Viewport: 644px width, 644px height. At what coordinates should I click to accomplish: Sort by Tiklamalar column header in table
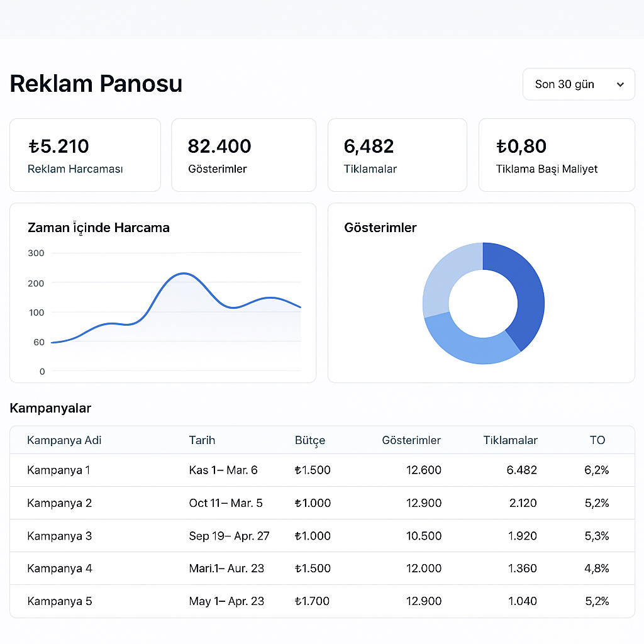510,440
